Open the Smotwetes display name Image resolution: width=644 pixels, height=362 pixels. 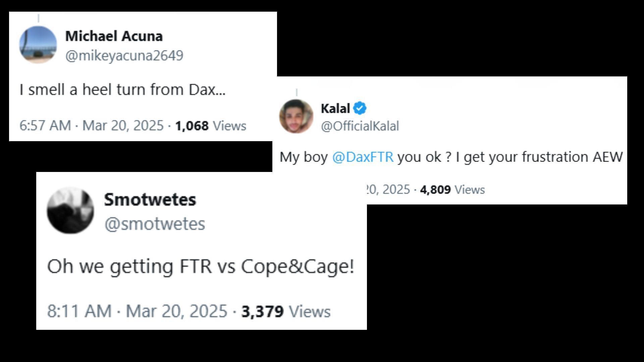(x=150, y=200)
